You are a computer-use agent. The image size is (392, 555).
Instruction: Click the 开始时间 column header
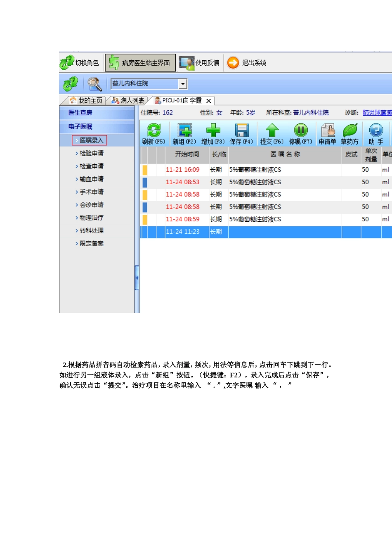click(187, 154)
